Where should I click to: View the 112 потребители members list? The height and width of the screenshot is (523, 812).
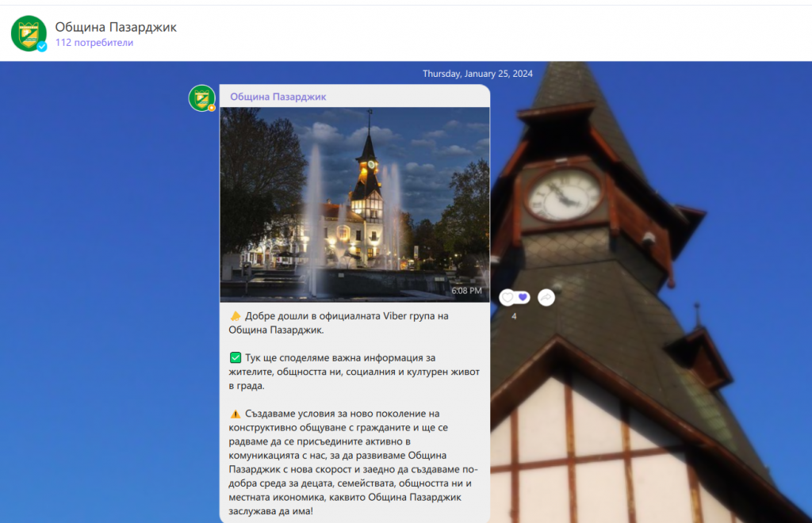pyautogui.click(x=94, y=43)
